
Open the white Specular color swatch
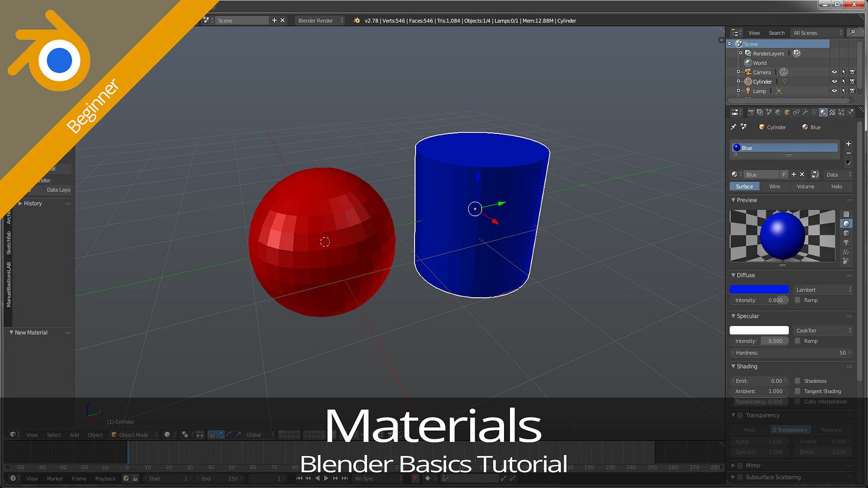pos(759,330)
